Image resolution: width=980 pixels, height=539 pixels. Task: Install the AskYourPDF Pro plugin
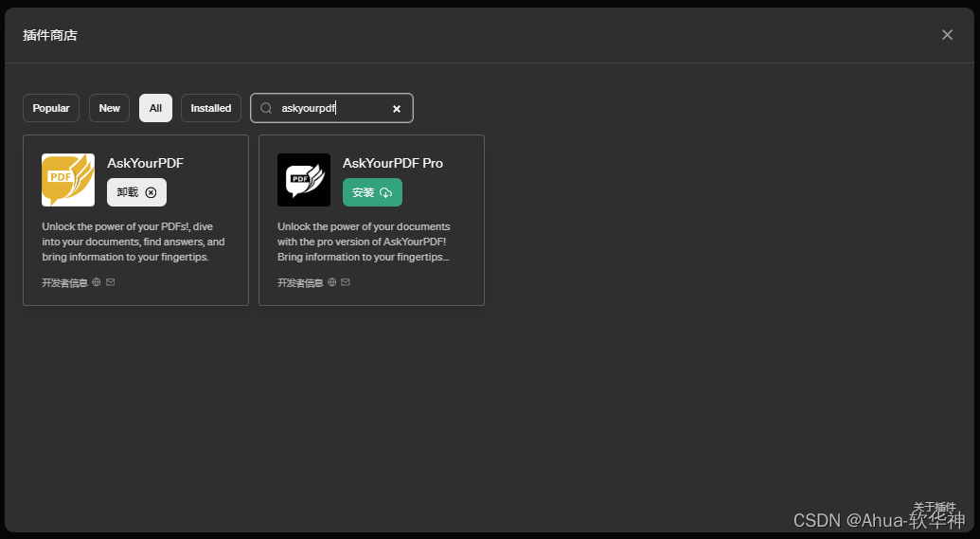tap(372, 192)
